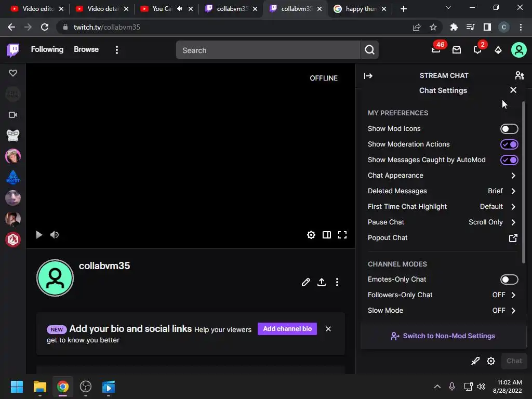Open Popout Chat external icon
The image size is (532, 399).
tap(513, 238)
